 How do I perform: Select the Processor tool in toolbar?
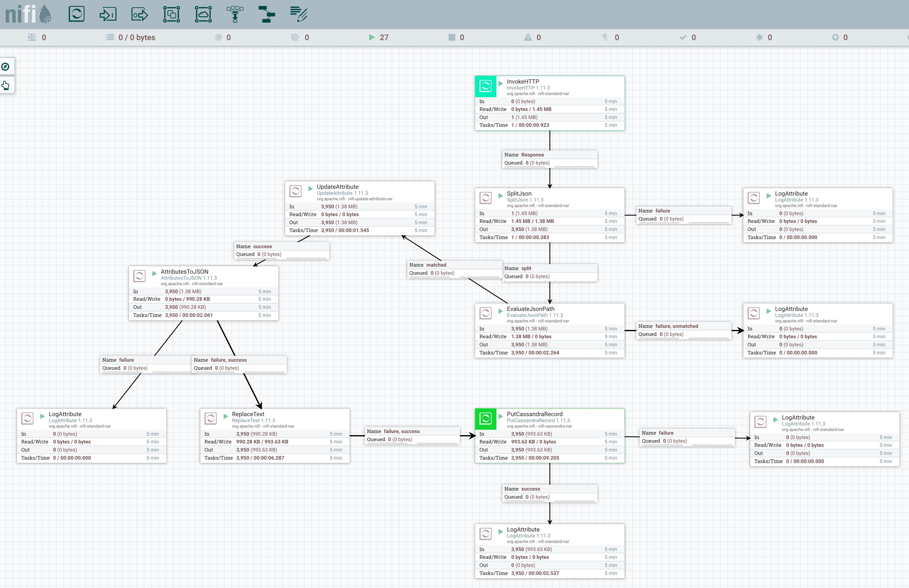(76, 15)
